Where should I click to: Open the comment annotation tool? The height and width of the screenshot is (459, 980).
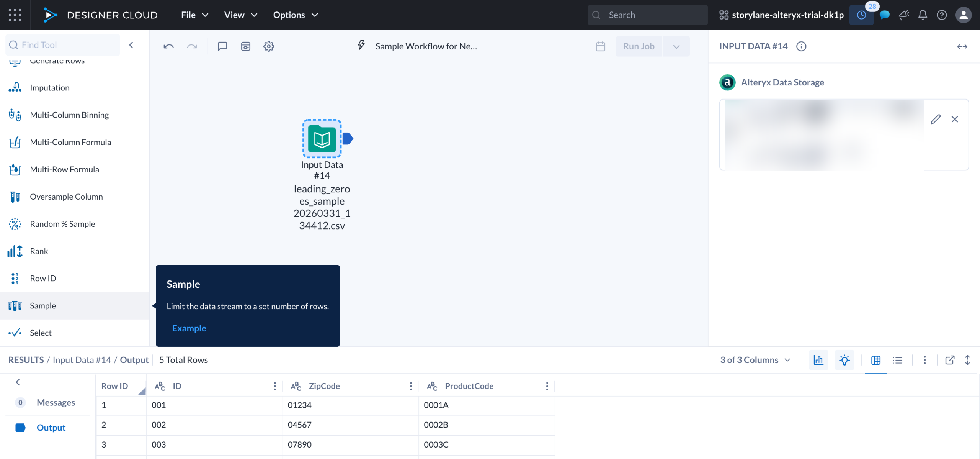tap(222, 46)
